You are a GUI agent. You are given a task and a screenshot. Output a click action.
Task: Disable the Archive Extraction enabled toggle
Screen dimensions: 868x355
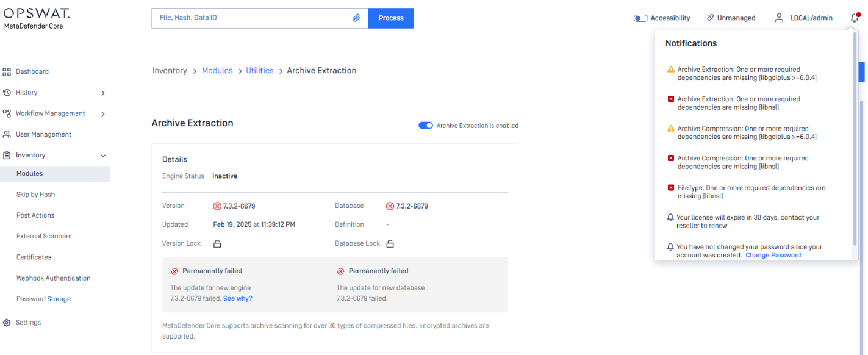[426, 126]
